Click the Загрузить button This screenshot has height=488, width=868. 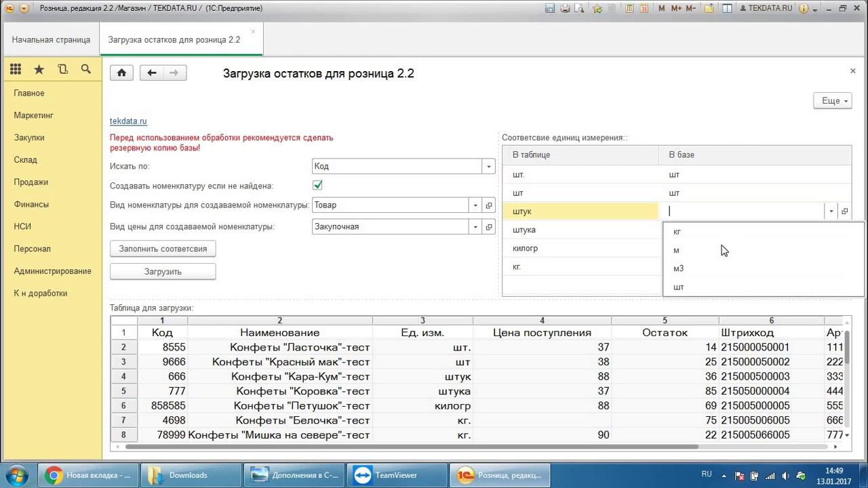(x=163, y=271)
